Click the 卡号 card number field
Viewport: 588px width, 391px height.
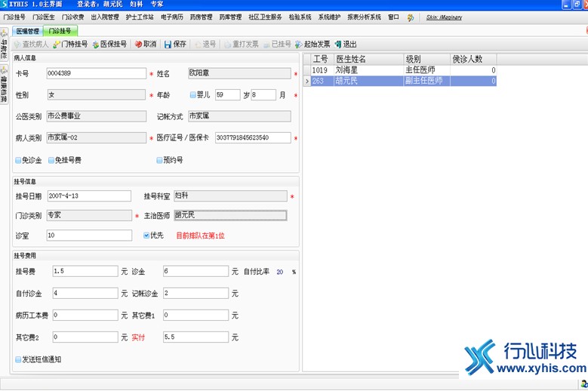pos(97,73)
